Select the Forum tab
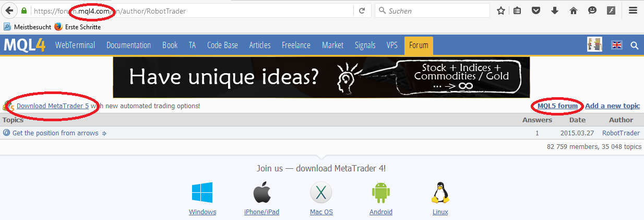Image resolution: width=644 pixels, height=220 pixels. [x=419, y=45]
